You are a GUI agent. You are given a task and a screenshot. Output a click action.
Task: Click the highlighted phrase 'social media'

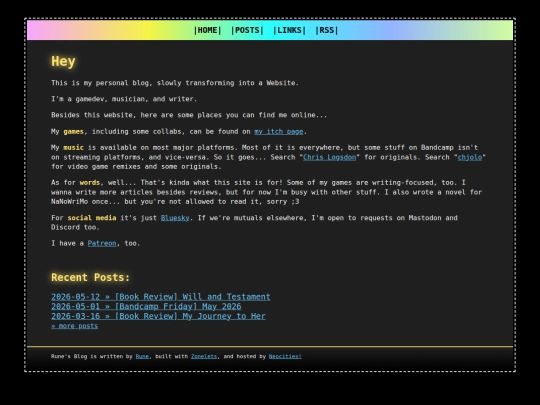[x=92, y=218]
